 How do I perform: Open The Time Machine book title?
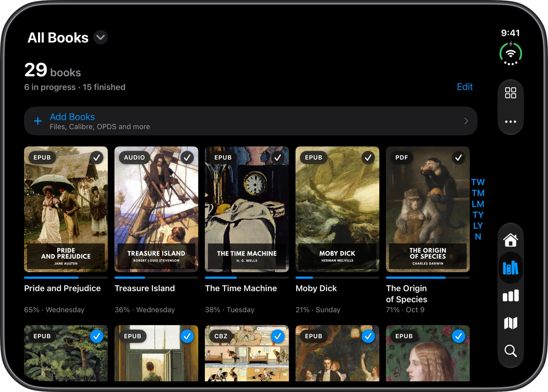(x=241, y=288)
